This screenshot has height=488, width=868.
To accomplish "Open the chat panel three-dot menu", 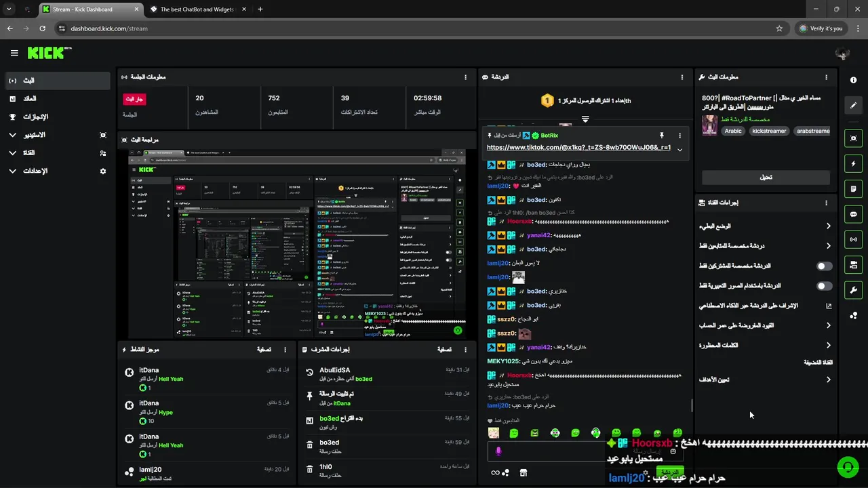I will pos(682,77).
